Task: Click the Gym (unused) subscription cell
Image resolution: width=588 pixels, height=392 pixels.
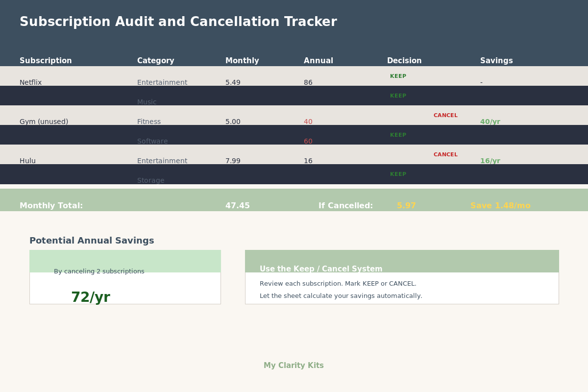Action: tap(44, 122)
